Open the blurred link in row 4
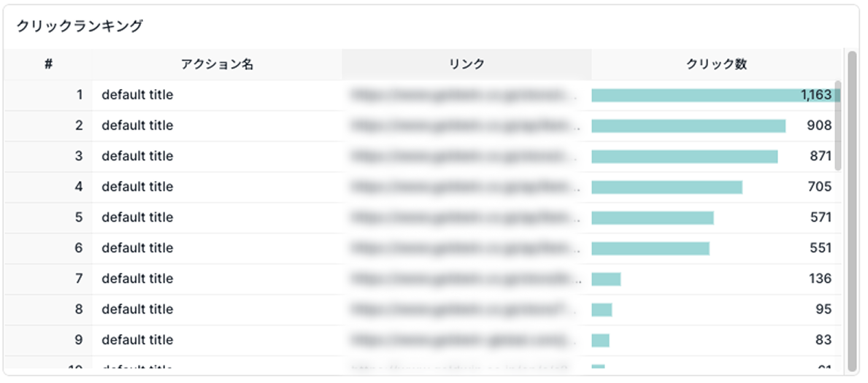Screen dimensions: 868x383 coord(465,187)
